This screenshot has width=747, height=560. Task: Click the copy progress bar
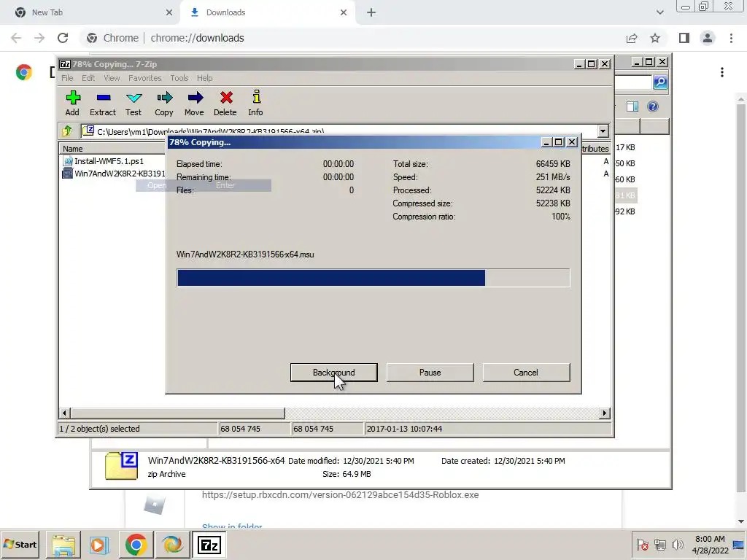click(373, 278)
